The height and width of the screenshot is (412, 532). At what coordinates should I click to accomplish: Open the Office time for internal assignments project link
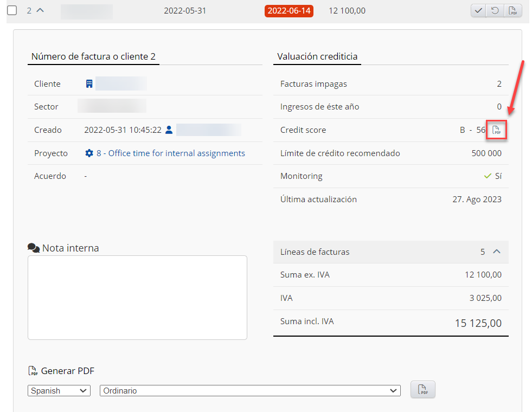[x=170, y=153]
